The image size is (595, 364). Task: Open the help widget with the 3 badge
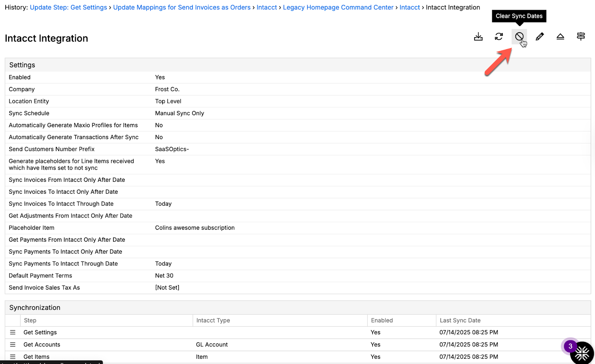point(582,352)
